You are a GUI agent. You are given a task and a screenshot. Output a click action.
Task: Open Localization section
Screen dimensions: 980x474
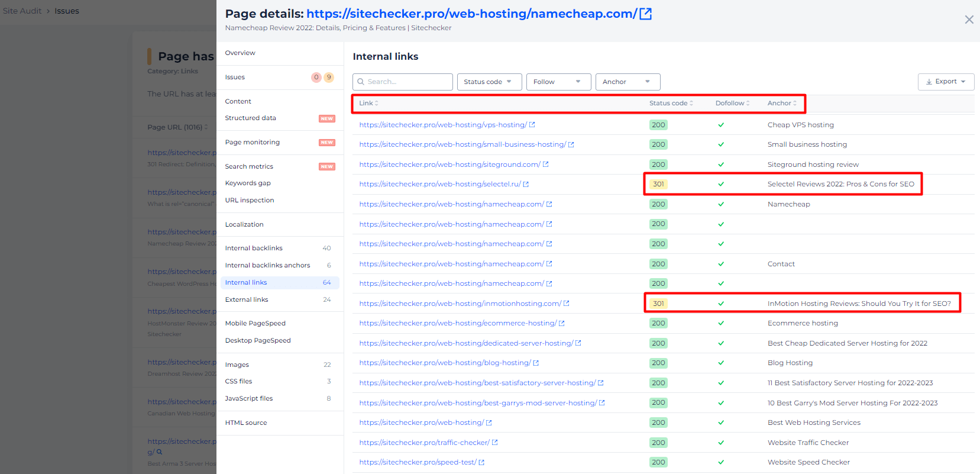244,224
